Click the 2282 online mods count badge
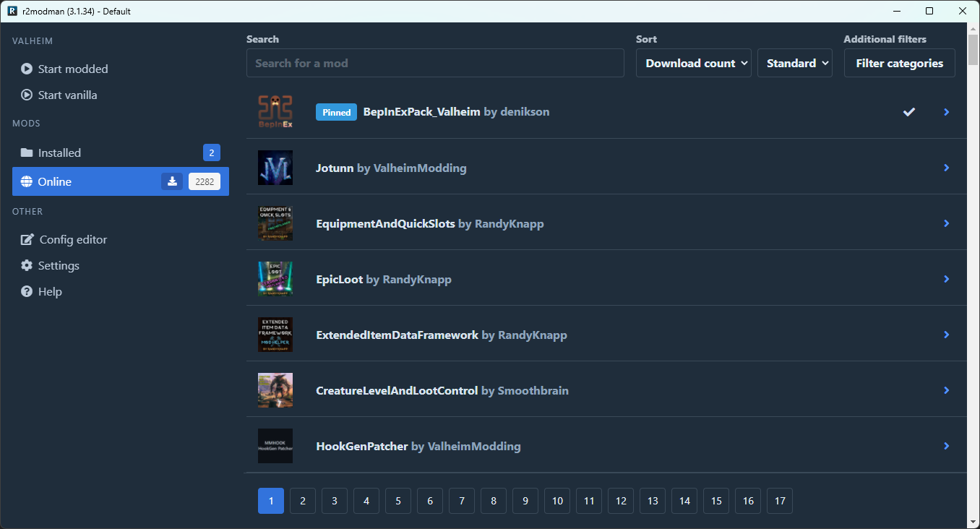 click(205, 181)
